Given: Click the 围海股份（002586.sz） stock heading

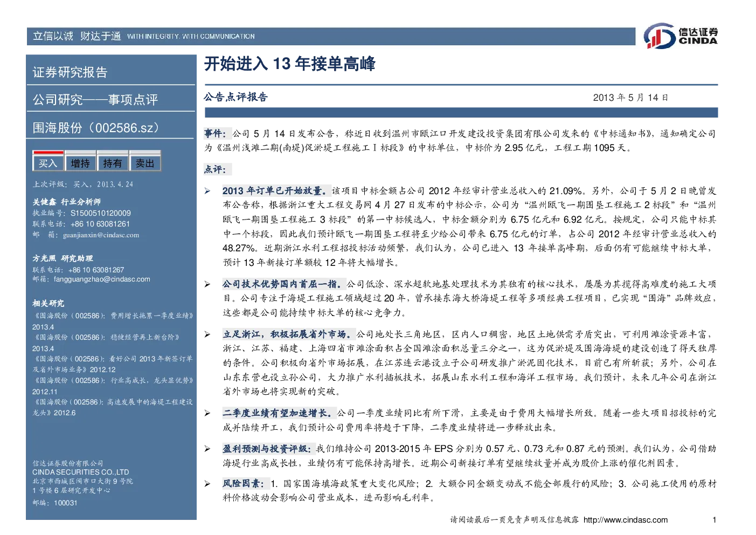Looking at the screenshot, I should point(97,128).
